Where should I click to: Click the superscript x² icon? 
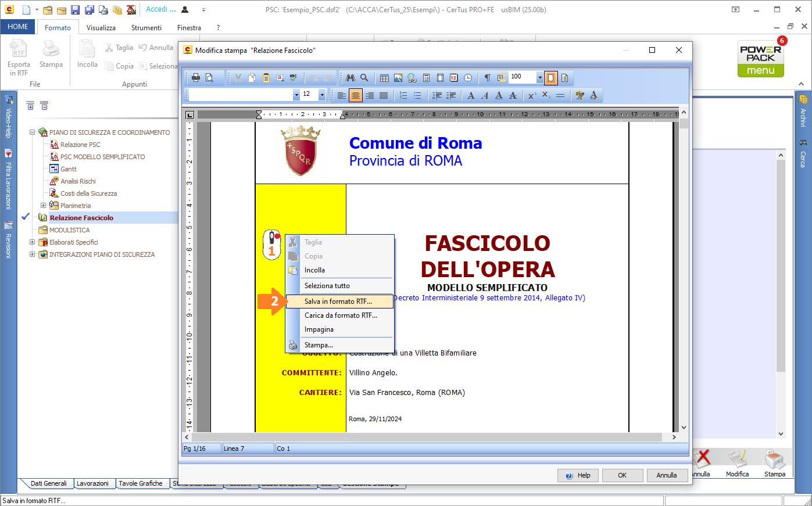[532, 95]
